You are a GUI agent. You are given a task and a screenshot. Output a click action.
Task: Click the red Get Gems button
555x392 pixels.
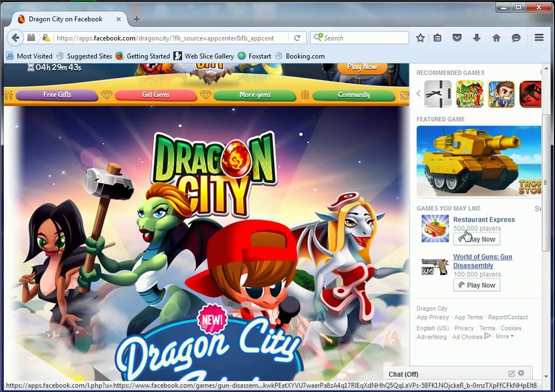[x=156, y=95]
